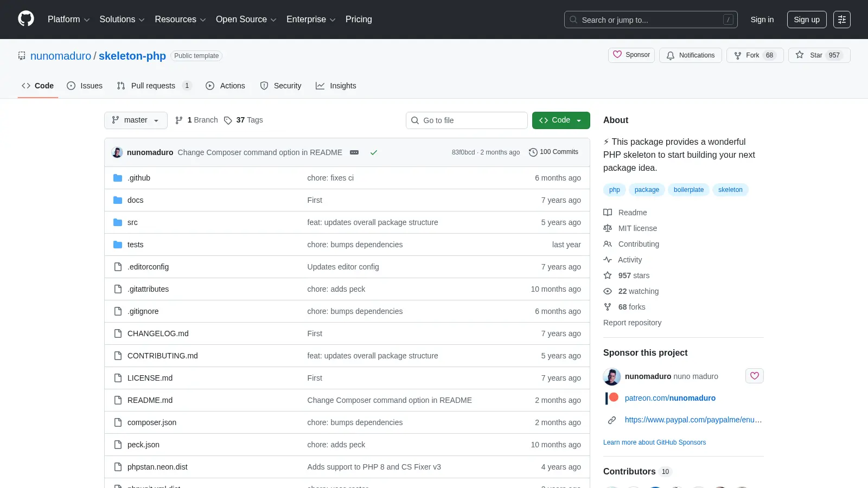This screenshot has width=868, height=488.
Task: Switch to the Security tab
Action: pos(280,86)
